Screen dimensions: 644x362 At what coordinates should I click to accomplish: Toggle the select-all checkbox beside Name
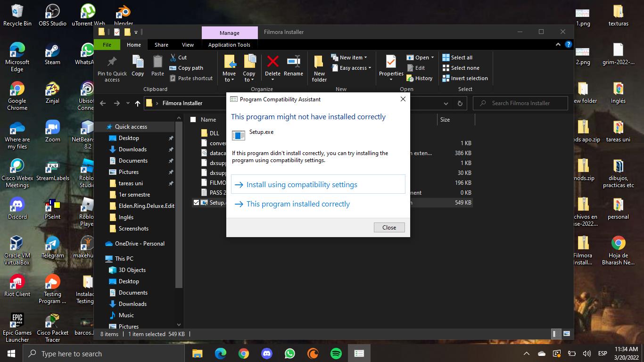pyautogui.click(x=193, y=120)
